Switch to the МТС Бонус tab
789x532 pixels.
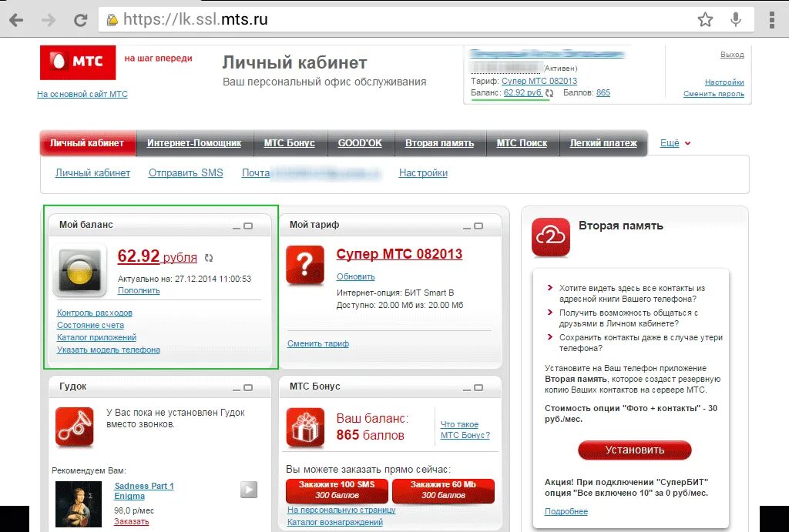[x=290, y=142]
